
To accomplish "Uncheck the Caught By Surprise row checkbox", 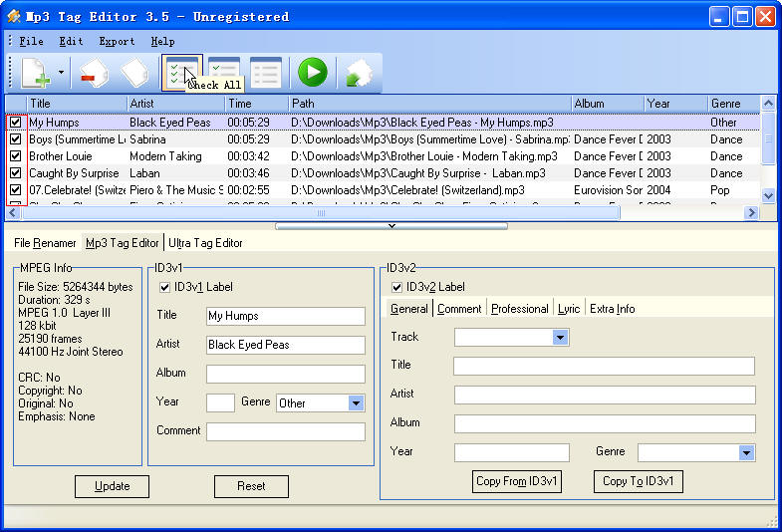I will (x=16, y=173).
